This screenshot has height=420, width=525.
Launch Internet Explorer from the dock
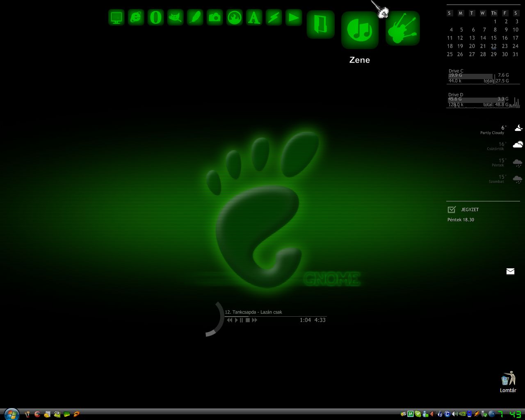(136, 18)
